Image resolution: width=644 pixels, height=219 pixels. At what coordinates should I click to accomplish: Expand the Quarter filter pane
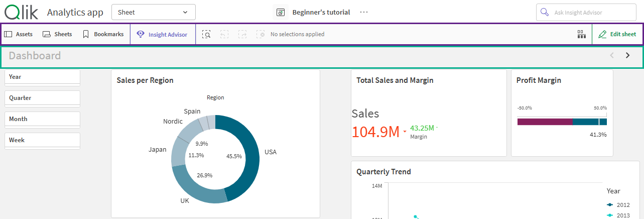42,98
